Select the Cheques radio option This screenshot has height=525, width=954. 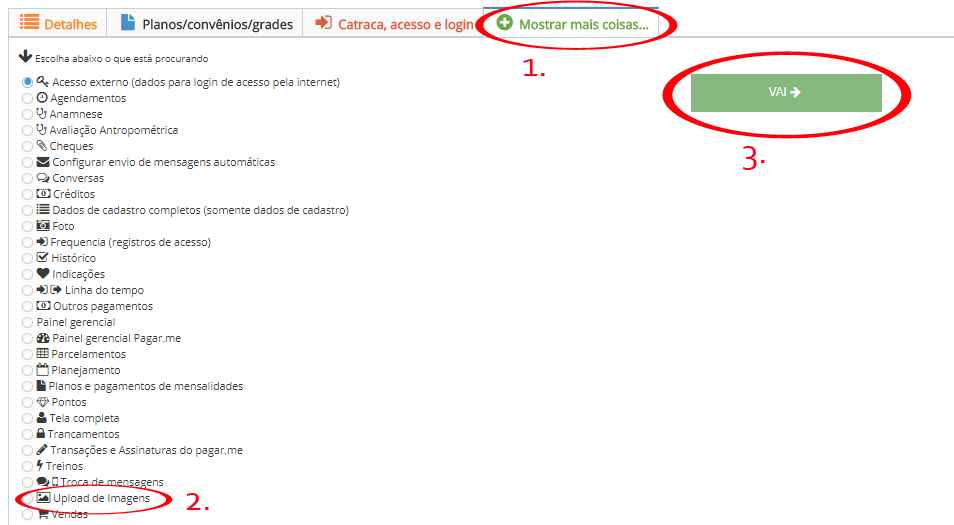pos(27,147)
